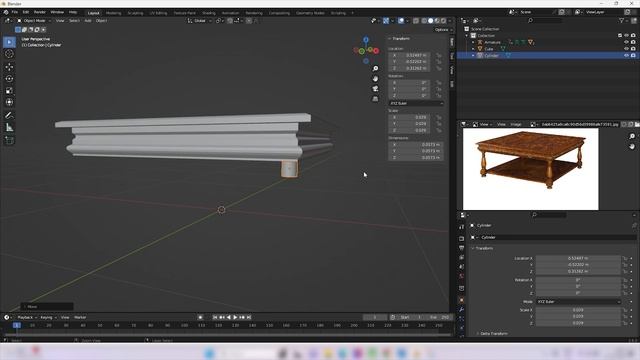Toggle render camera icon for Armature
The image size is (640, 360).
[x=633, y=42]
